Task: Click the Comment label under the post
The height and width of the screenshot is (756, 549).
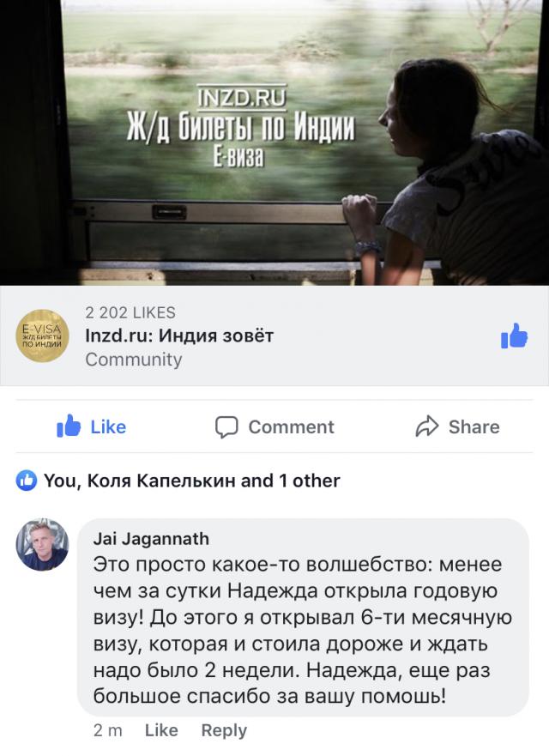Action: pyautogui.click(x=291, y=427)
